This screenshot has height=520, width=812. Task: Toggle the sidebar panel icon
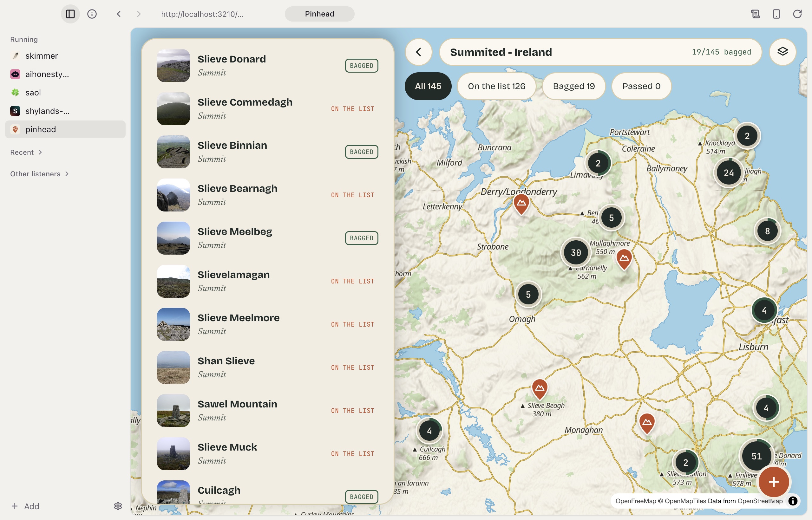tap(70, 14)
